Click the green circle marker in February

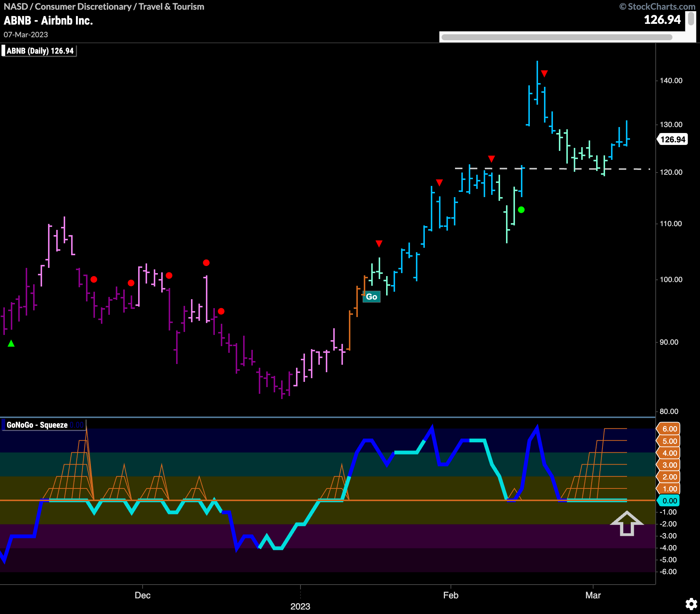pyautogui.click(x=521, y=210)
